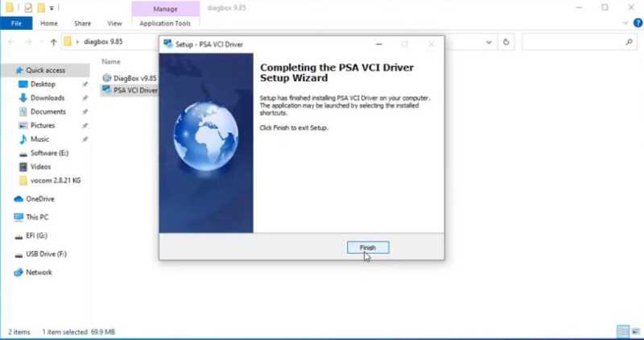Click Setup wizard title bar icon

[x=167, y=44]
